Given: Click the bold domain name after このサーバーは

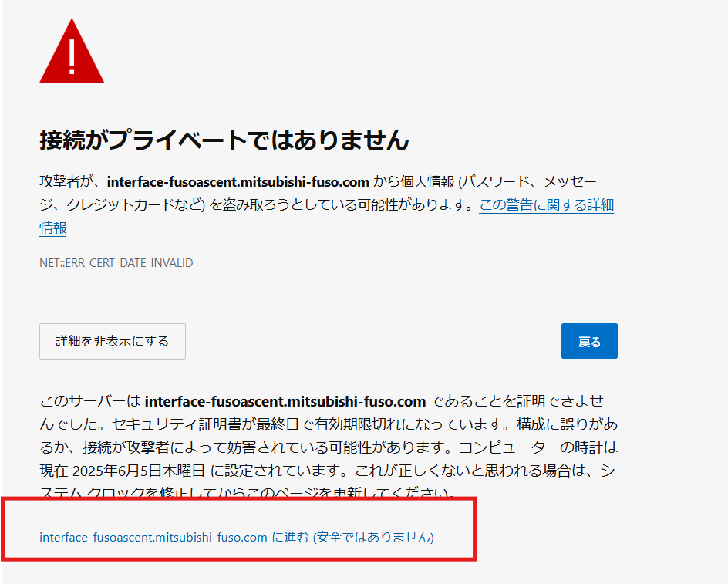Looking at the screenshot, I should 285,401.
